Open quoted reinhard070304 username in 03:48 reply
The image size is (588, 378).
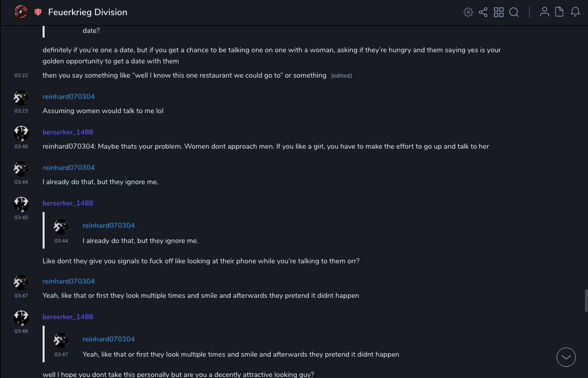pyautogui.click(x=108, y=339)
